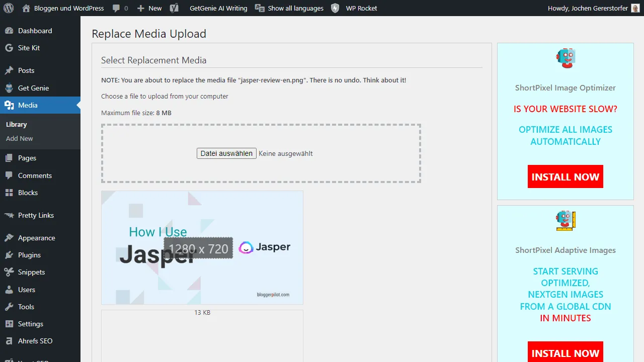This screenshot has width=644, height=362.
Task: Go to the Media Library submenu
Action: pos(16,124)
